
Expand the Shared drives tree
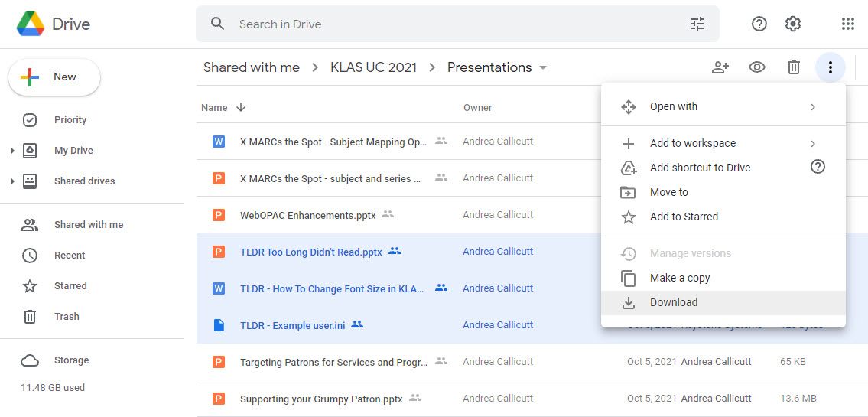pos(12,181)
